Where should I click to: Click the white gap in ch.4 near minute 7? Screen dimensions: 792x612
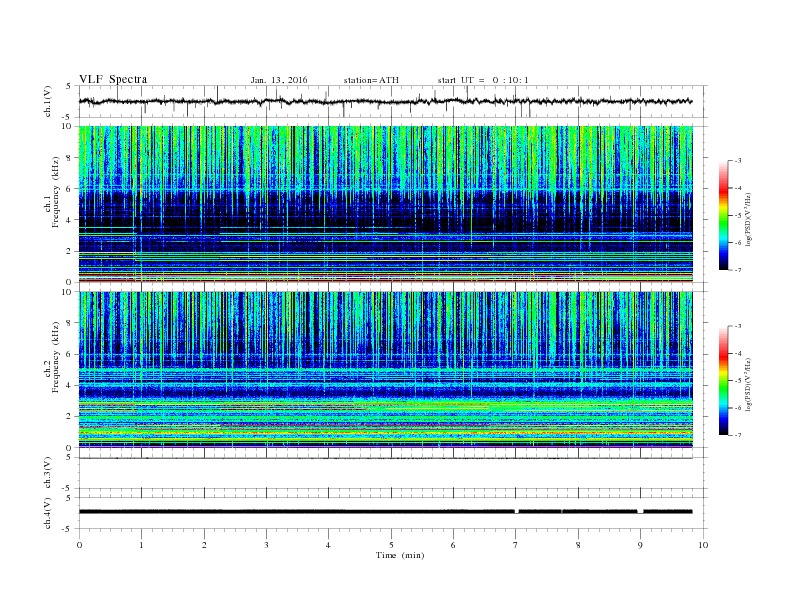tap(517, 512)
